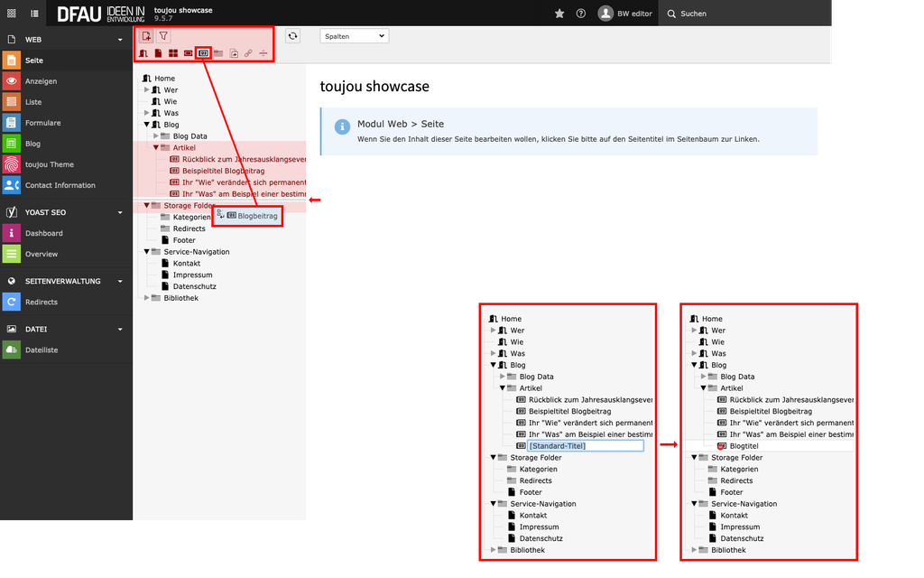This screenshot has width=924, height=578.
Task: Open the Anzeigen module
Action: click(x=41, y=81)
